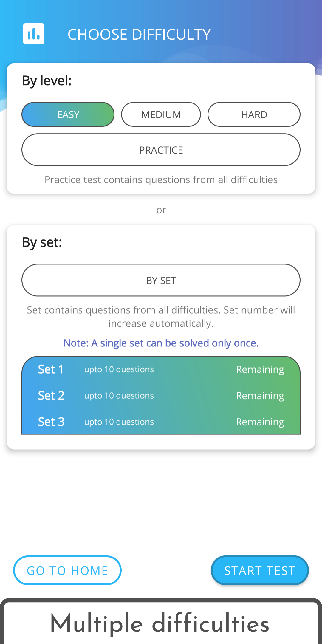
Task: Click the By set heading
Action: click(x=42, y=242)
